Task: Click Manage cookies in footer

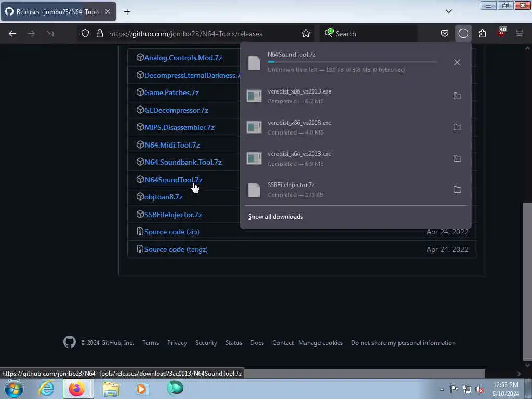Action: click(x=320, y=343)
